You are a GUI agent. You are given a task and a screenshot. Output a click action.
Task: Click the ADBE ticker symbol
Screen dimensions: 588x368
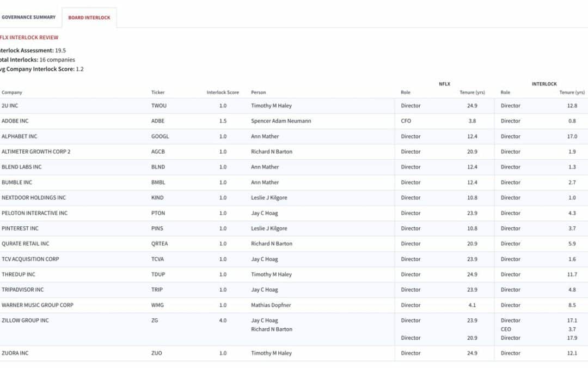158,121
